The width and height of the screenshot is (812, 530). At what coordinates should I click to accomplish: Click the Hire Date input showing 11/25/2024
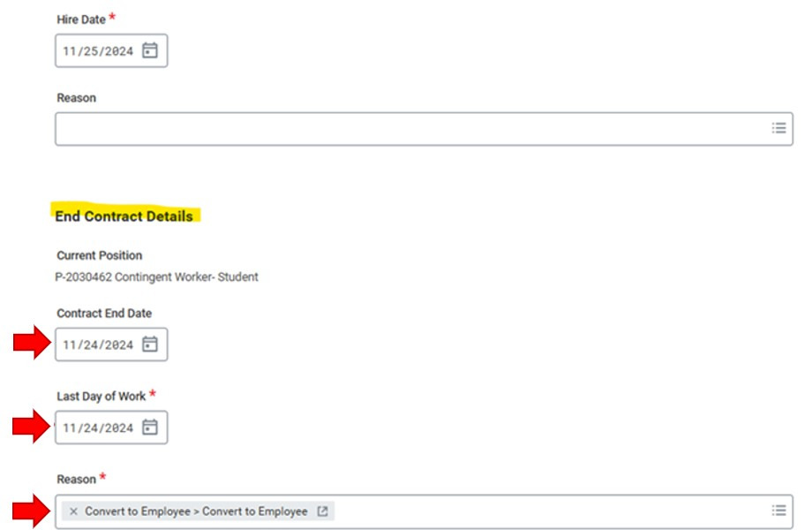click(x=111, y=50)
